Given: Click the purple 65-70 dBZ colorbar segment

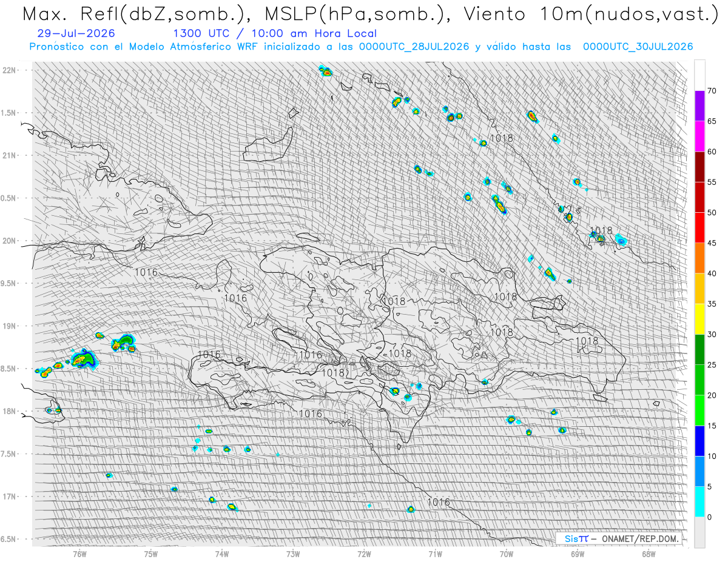Looking at the screenshot, I should pyautogui.click(x=699, y=106).
